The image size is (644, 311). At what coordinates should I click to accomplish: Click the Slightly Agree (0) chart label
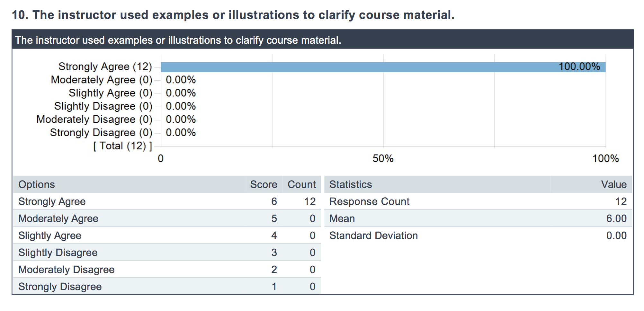110,93
